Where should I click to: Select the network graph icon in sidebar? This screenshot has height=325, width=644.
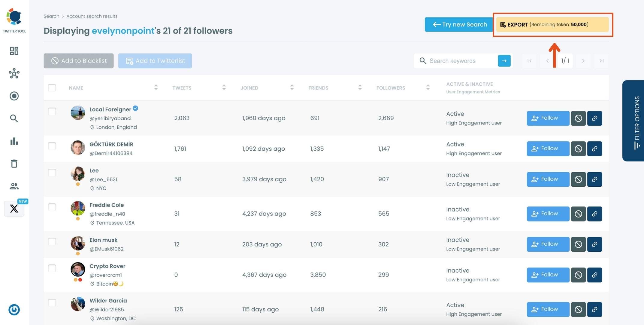14,74
